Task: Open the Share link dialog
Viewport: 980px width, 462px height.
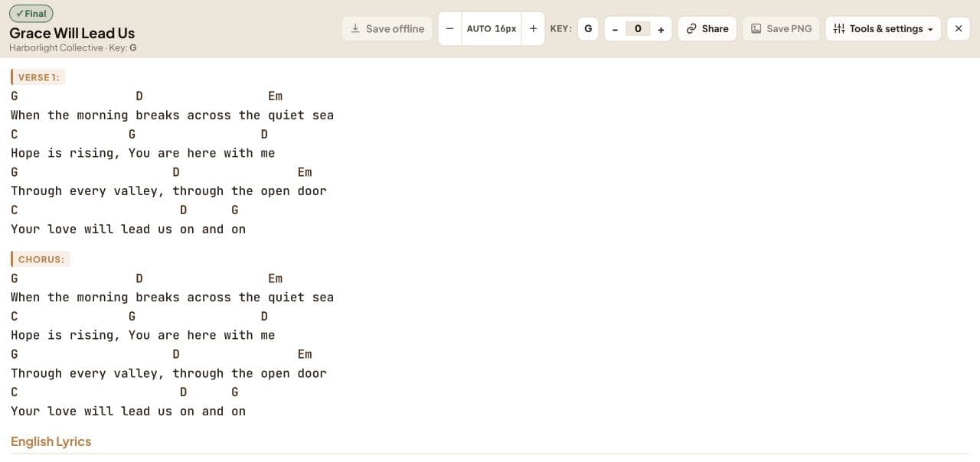Action: [707, 28]
